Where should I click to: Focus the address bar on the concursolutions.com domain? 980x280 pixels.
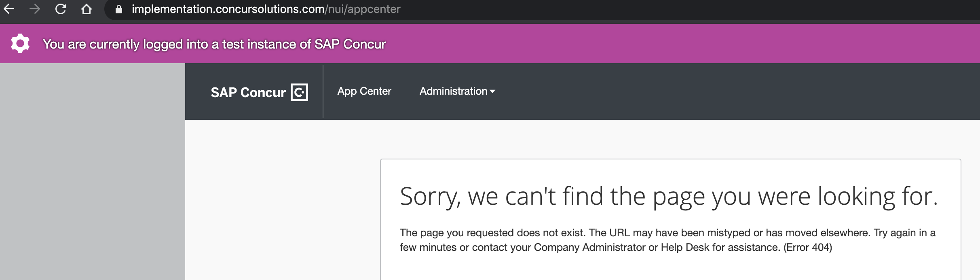tap(228, 9)
